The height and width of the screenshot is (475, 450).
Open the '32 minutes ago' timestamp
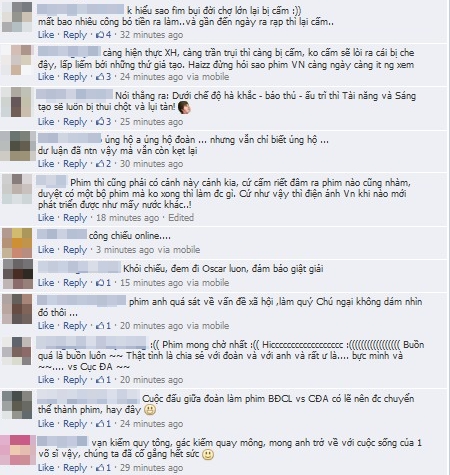tap(151, 35)
